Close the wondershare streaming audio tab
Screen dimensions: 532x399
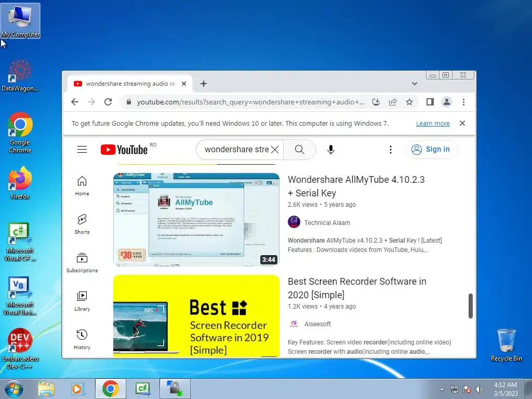click(x=184, y=84)
